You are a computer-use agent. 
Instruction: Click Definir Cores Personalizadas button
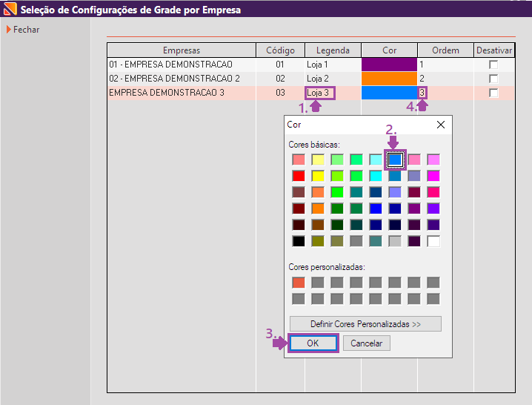[x=365, y=324]
